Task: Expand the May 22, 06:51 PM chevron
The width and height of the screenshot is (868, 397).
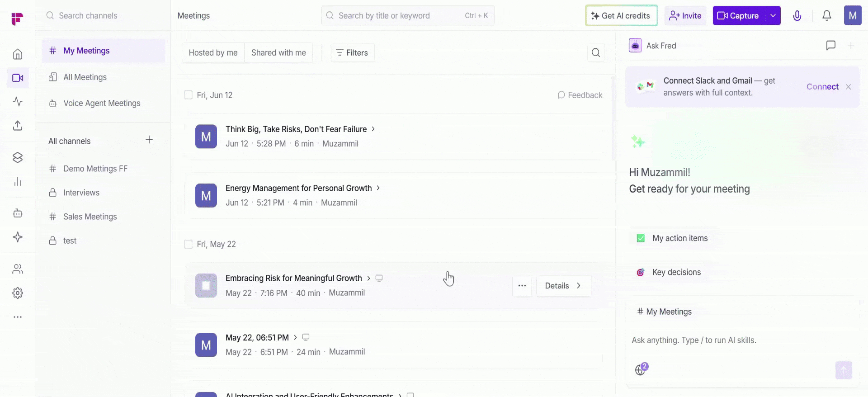Action: (x=295, y=337)
